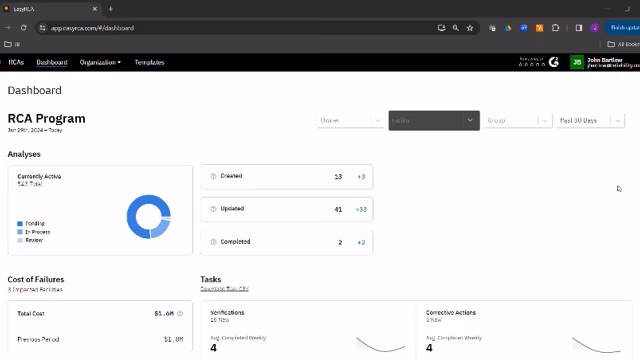The height and width of the screenshot is (360, 640).
Task: Open the Created analyses card
Action: pyautogui.click(x=287, y=177)
